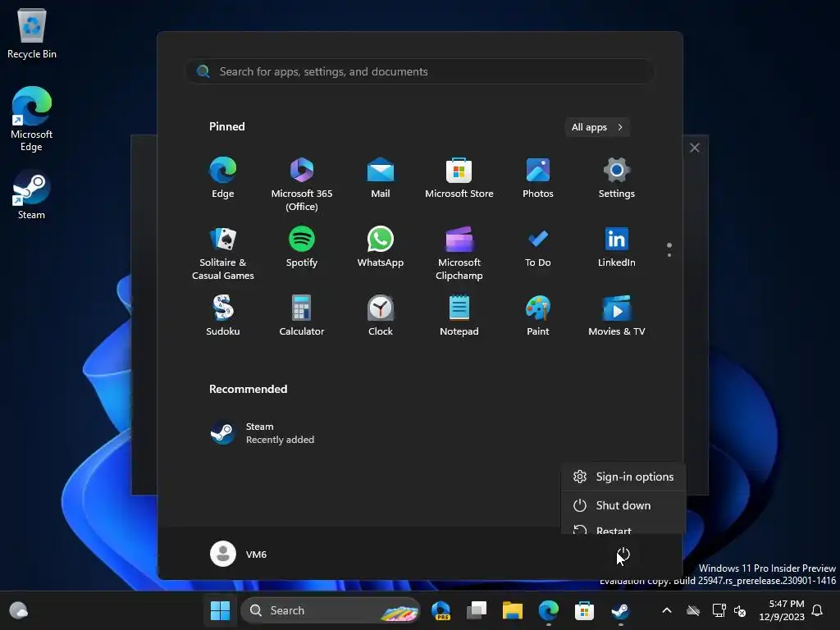
Task: Select Steam desktop shortcut
Action: pyautogui.click(x=32, y=194)
